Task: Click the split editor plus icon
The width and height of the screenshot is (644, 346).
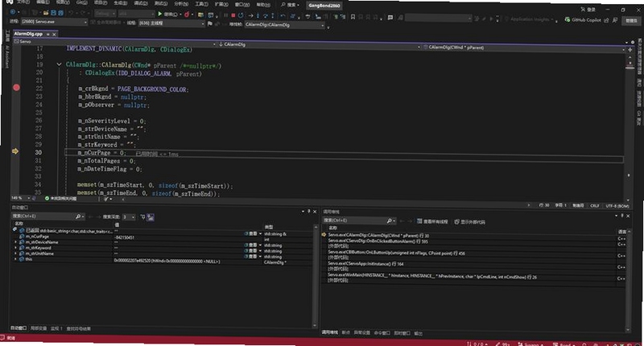Action: tap(630, 50)
